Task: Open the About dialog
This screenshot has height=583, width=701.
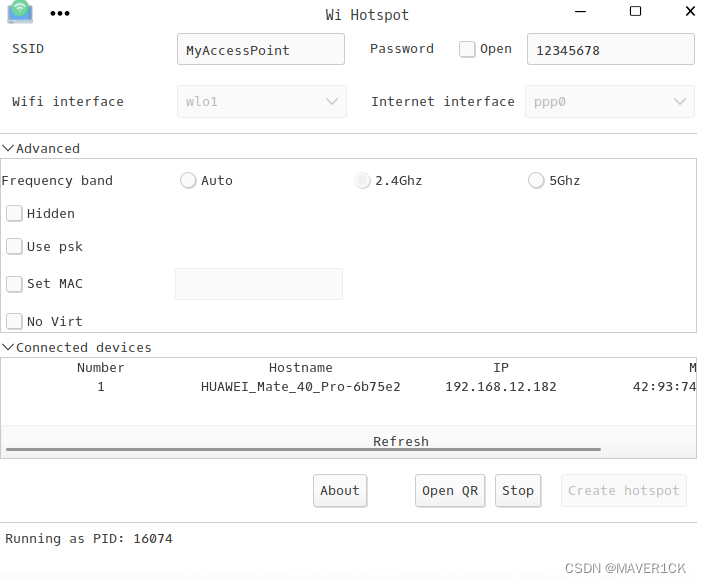Action: pyautogui.click(x=340, y=490)
